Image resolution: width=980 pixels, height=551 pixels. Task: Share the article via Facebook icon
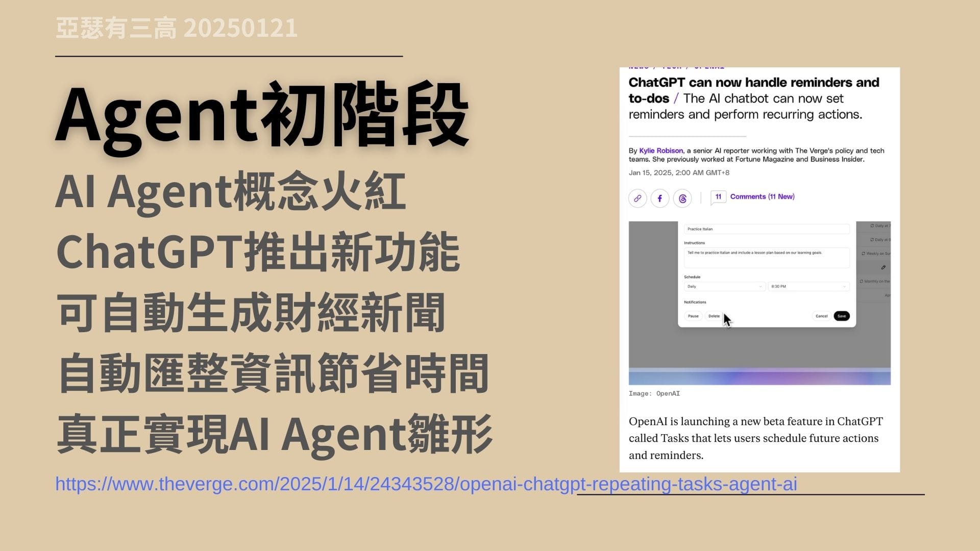coord(660,198)
